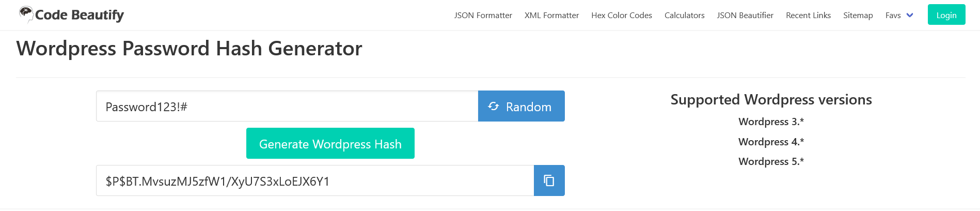
Task: Click the Wordpress Password Hash Generator heading
Action: [189, 49]
